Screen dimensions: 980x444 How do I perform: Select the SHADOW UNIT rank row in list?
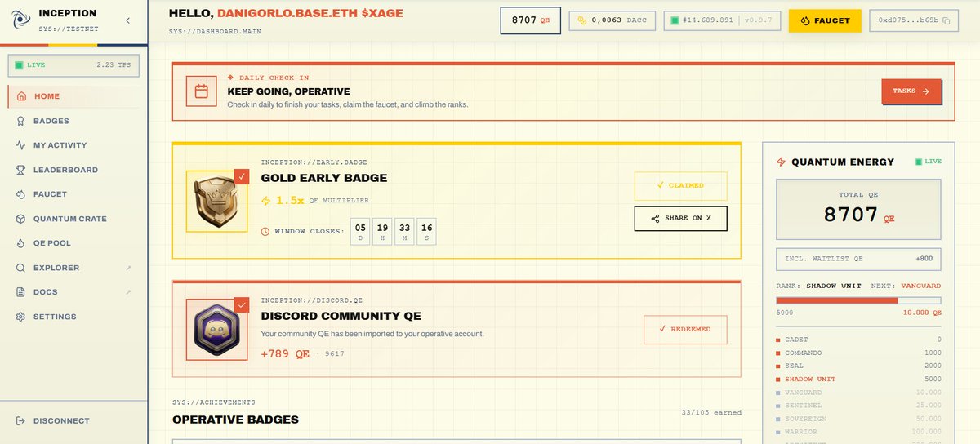coord(858,379)
